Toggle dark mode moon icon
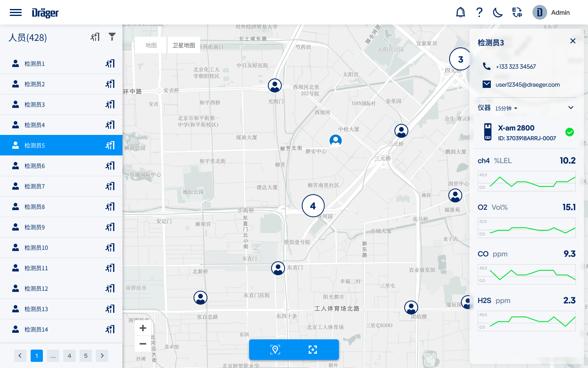The width and height of the screenshot is (588, 368). (498, 12)
